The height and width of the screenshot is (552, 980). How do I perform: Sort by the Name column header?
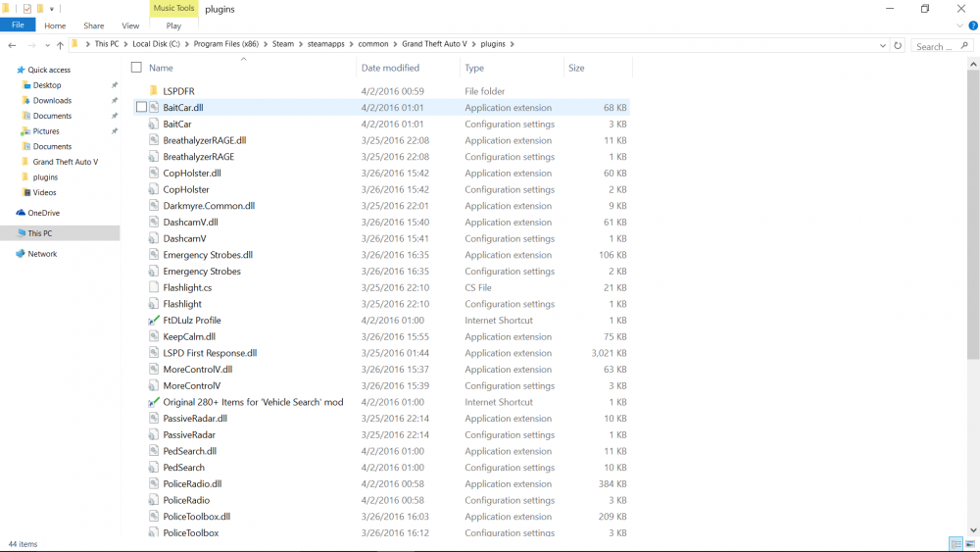pos(161,68)
